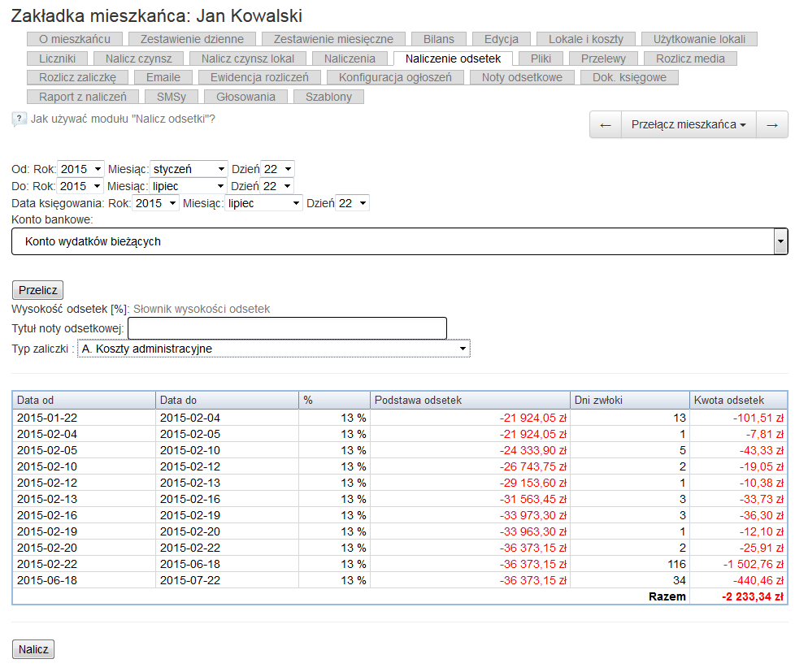This screenshot has width=795, height=672.
Task: Open 'Ewidencja rozliczeń' tab
Action: 259,77
